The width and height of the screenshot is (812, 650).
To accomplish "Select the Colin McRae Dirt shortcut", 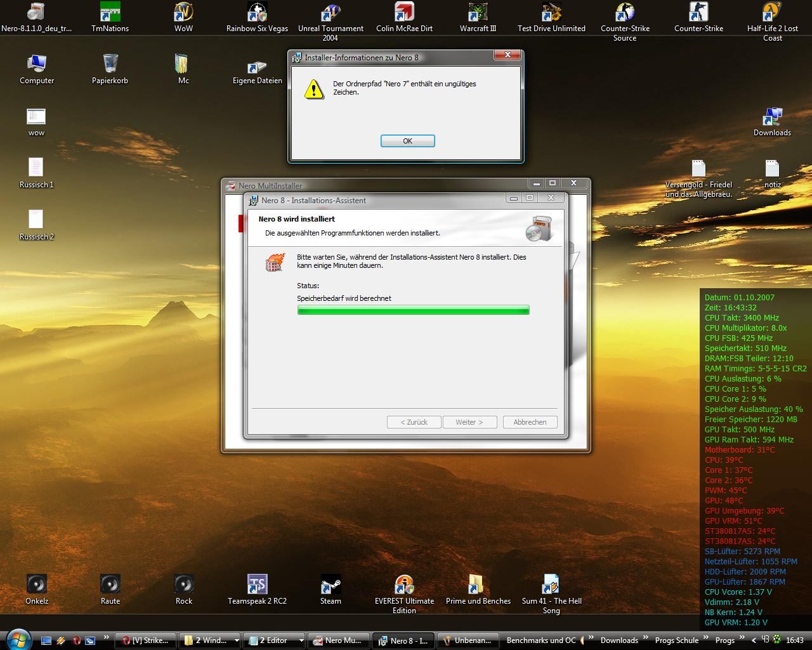I will click(404, 17).
